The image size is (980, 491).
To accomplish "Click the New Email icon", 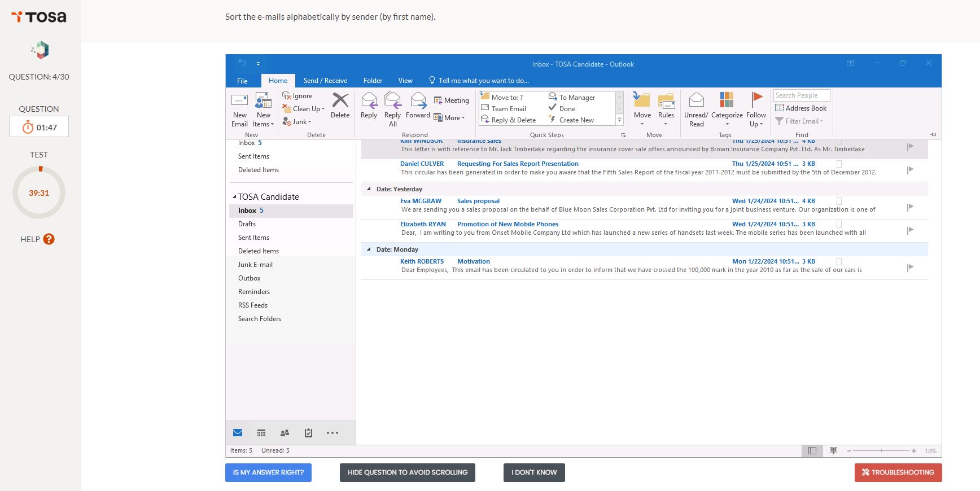I will click(239, 102).
